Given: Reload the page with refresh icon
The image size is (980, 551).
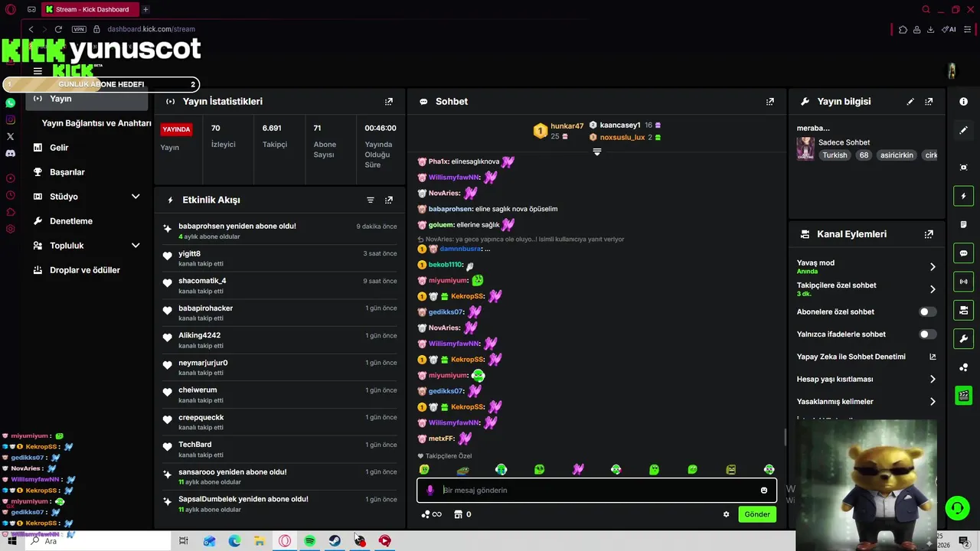Looking at the screenshot, I should coord(58,29).
